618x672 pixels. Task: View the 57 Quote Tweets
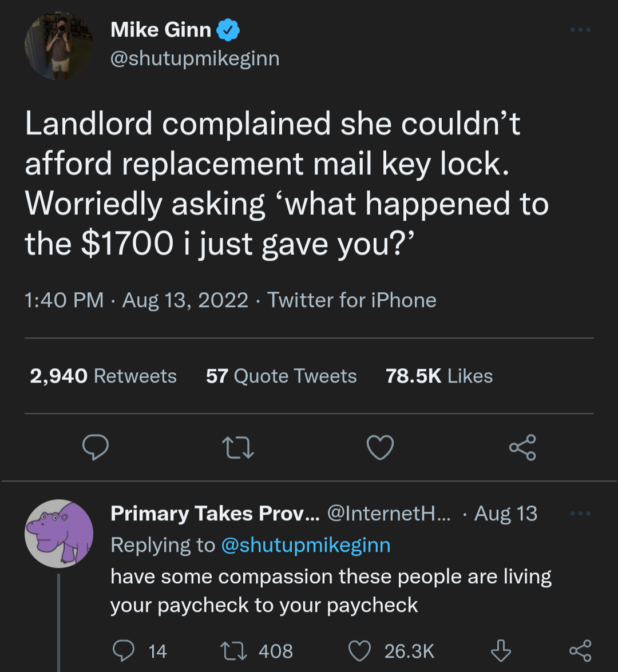pos(281,376)
